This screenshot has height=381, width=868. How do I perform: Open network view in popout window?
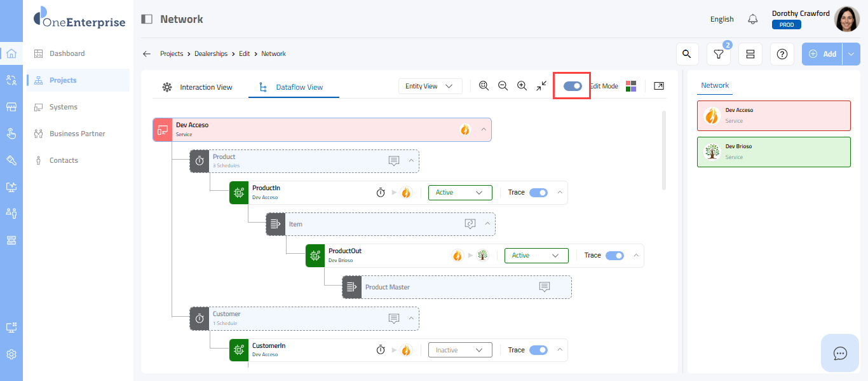[659, 86]
